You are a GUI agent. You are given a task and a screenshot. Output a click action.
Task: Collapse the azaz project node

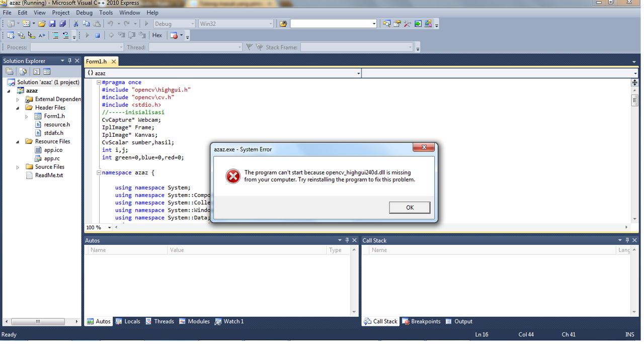(9, 91)
